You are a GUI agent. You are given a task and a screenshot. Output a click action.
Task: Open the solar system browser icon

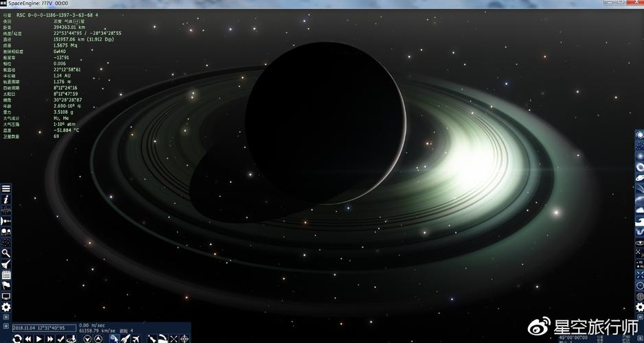[6, 221]
